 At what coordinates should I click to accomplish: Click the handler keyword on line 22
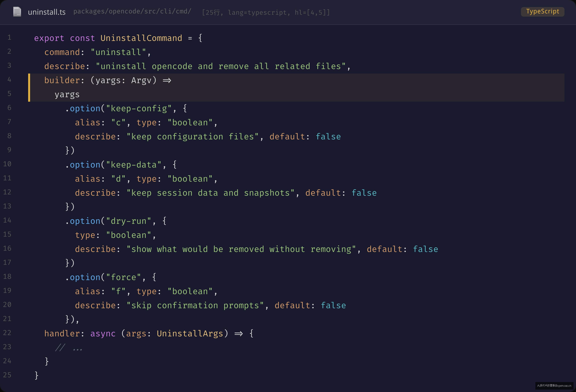coord(62,333)
